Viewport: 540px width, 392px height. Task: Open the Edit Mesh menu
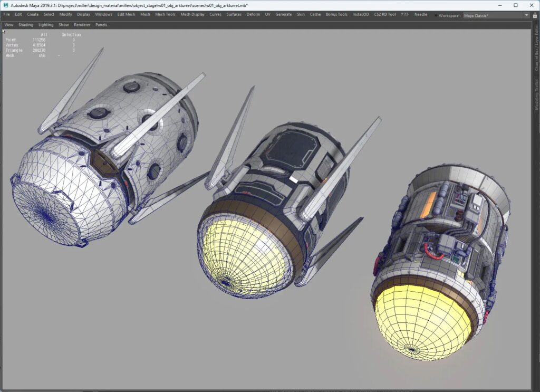[126, 14]
